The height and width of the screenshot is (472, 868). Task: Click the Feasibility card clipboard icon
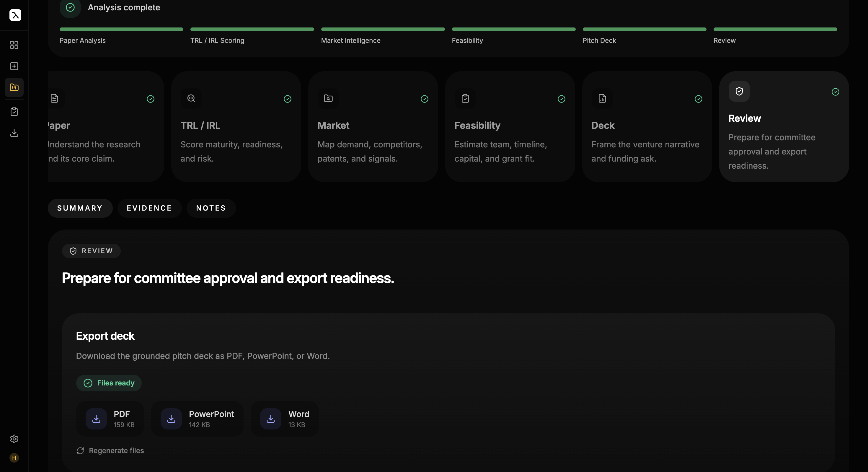(x=465, y=98)
